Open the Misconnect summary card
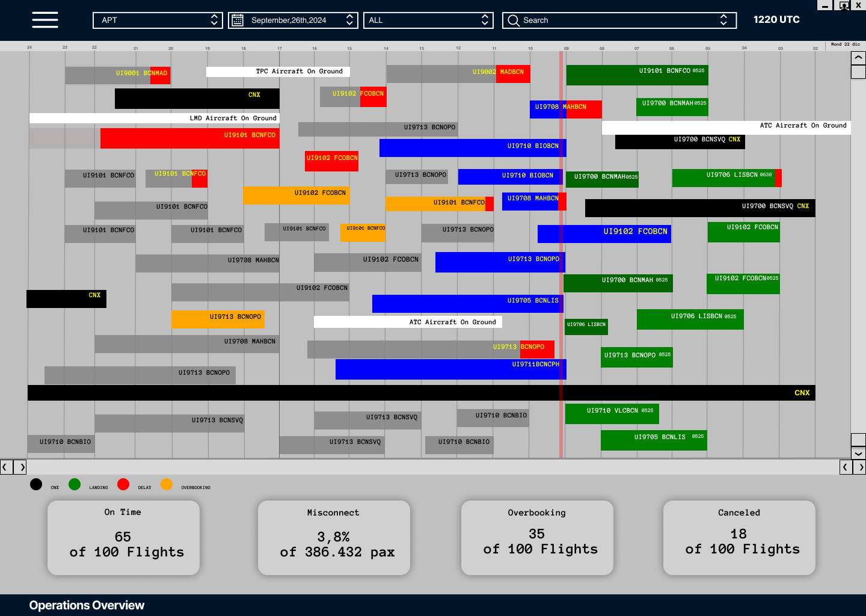Screen dimensions: 866x616 click(334, 538)
